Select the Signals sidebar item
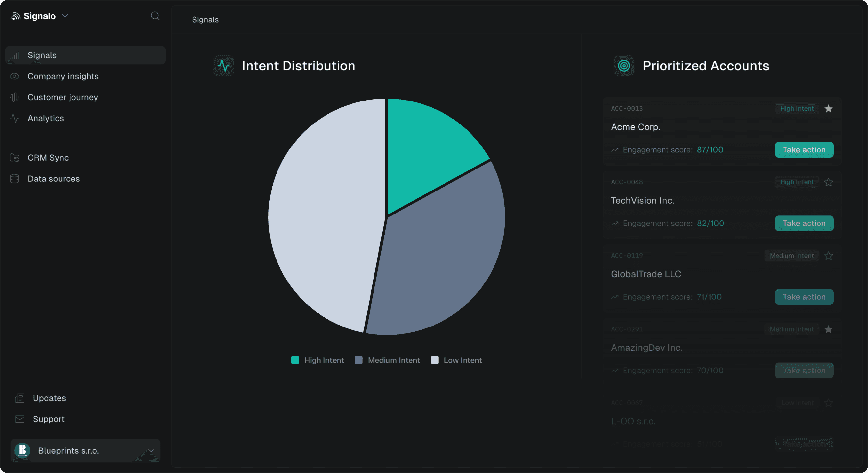Viewport: 868px width, 473px height. pos(42,55)
